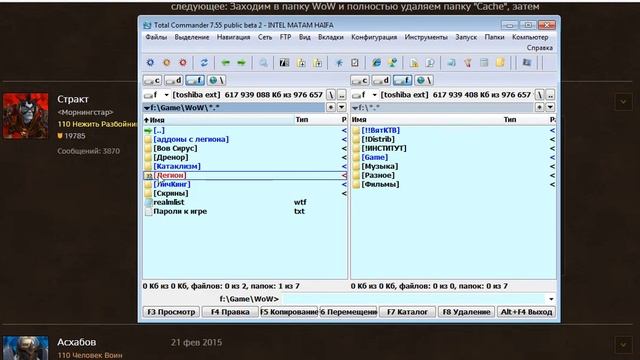Expand options chevron on Асхабов's post

623,345
